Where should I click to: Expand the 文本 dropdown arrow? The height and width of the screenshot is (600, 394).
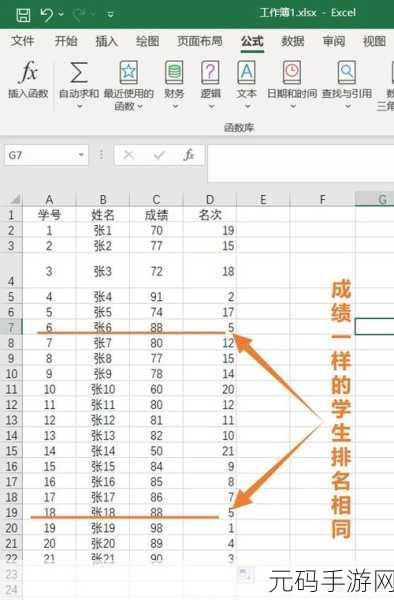(x=247, y=106)
